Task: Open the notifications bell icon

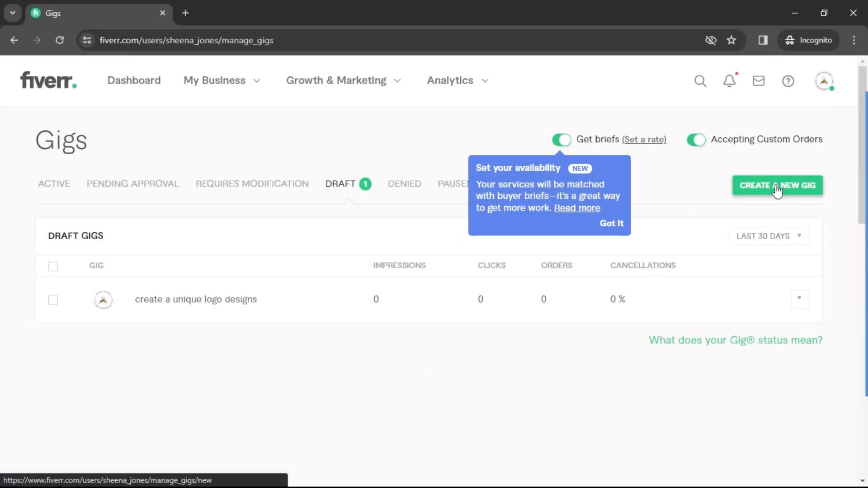Action: tap(730, 81)
